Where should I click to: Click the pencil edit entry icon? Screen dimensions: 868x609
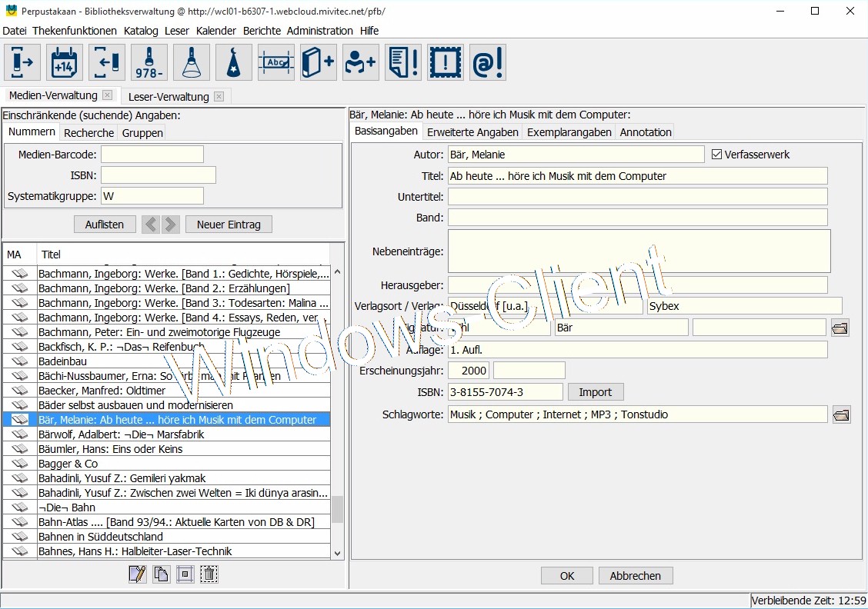click(x=137, y=574)
